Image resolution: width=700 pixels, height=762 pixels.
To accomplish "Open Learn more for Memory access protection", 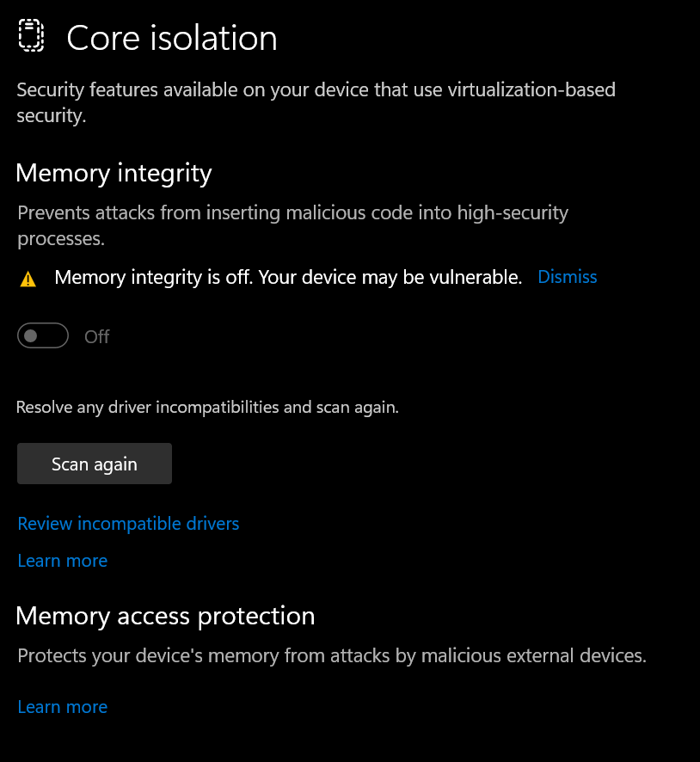I will 62,706.
